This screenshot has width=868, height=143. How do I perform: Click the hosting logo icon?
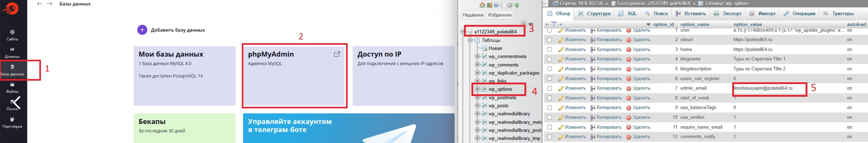10,8
